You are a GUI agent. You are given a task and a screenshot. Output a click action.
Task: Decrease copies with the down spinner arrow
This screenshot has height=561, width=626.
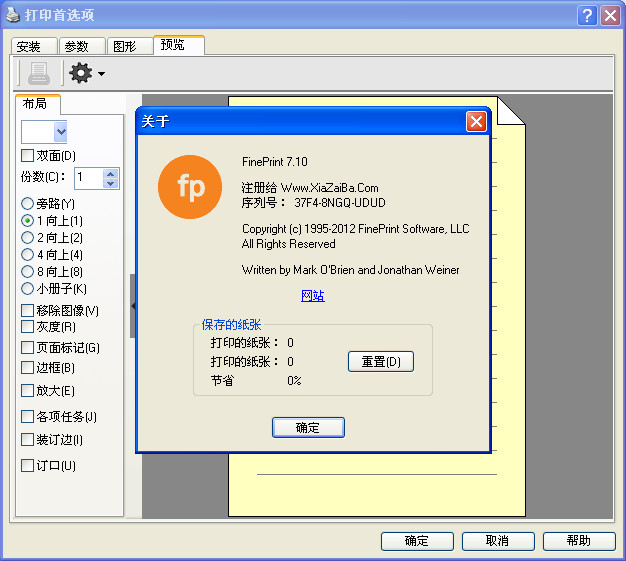coord(111,183)
